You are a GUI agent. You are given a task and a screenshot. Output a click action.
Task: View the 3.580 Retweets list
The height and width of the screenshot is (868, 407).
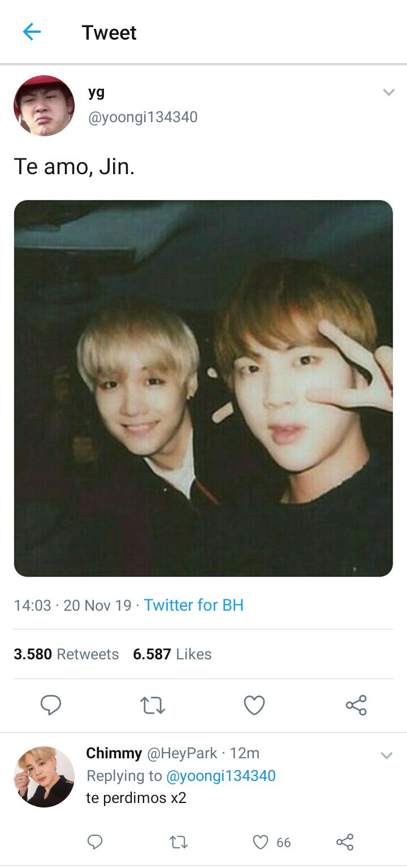pos(66,654)
